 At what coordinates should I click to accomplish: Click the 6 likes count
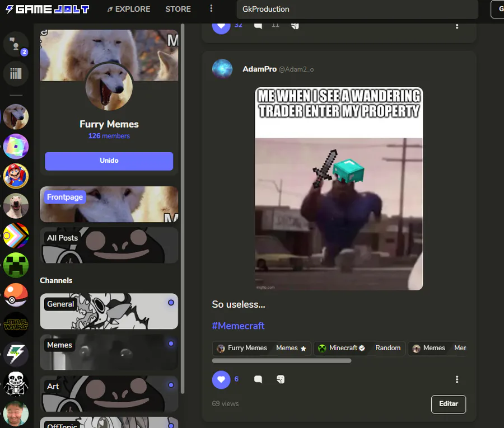pos(236,379)
